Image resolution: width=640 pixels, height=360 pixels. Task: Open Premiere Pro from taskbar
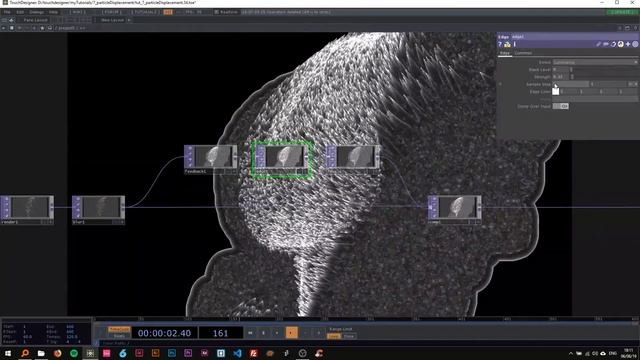pyautogui.click(x=188, y=353)
